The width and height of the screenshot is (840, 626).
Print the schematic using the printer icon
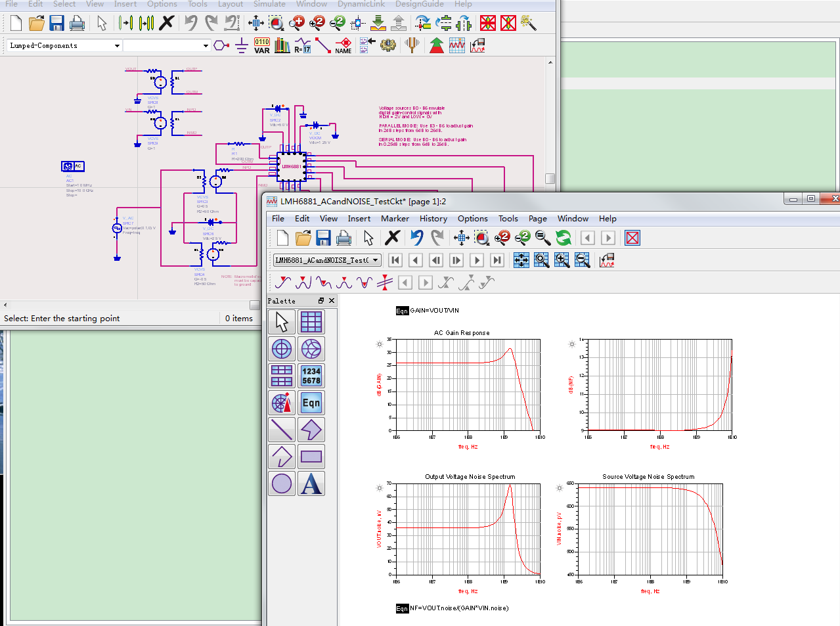tap(77, 23)
